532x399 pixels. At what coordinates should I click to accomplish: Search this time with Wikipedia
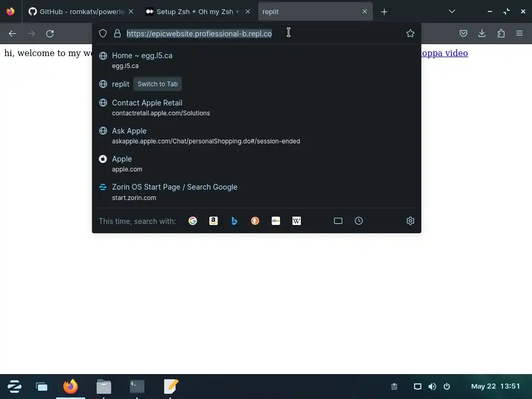click(x=297, y=221)
